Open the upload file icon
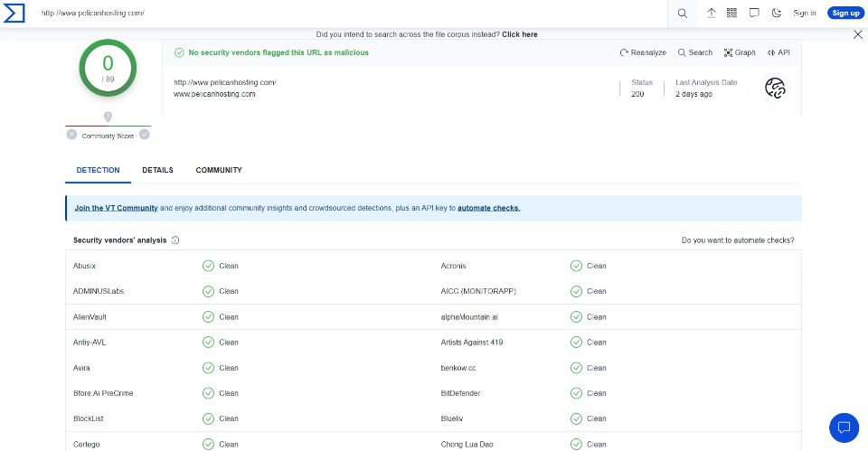This screenshot has height=451, width=868. coord(712,13)
